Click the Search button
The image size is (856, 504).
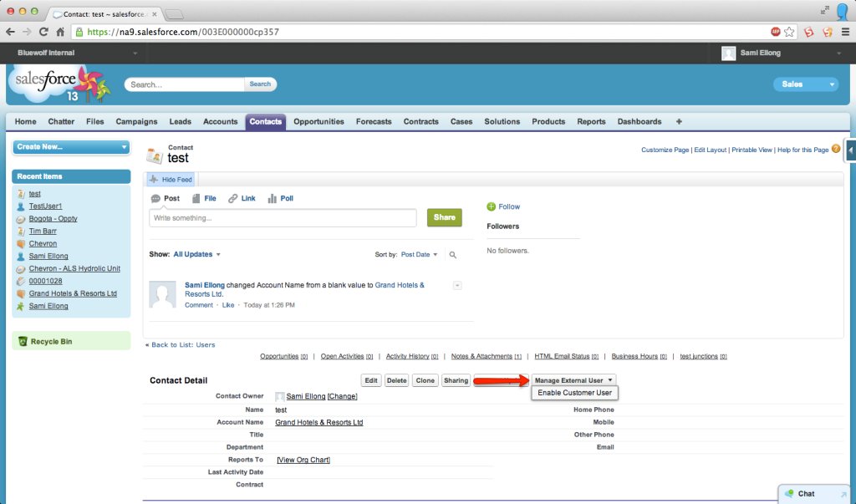(260, 84)
